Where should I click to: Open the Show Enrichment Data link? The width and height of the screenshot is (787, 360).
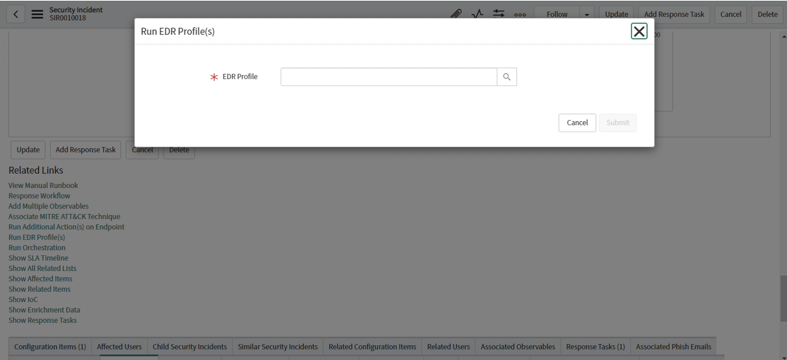[x=44, y=310]
